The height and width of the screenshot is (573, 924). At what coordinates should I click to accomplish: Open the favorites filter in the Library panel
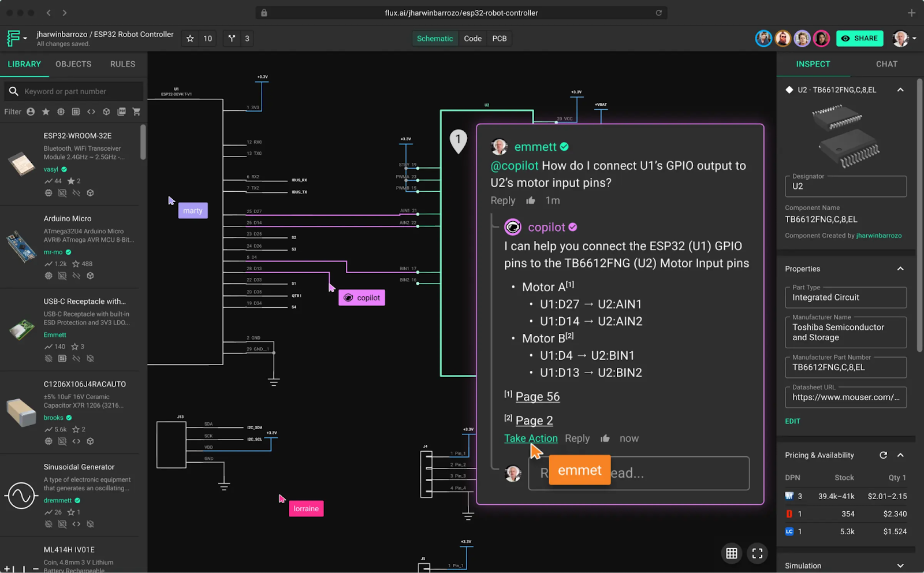coord(46,111)
